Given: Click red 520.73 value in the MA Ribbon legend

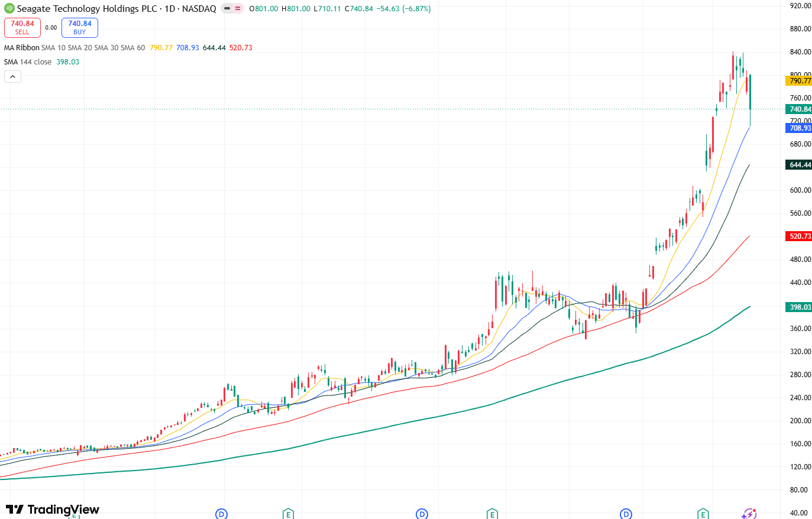Looking at the screenshot, I should (x=241, y=48).
